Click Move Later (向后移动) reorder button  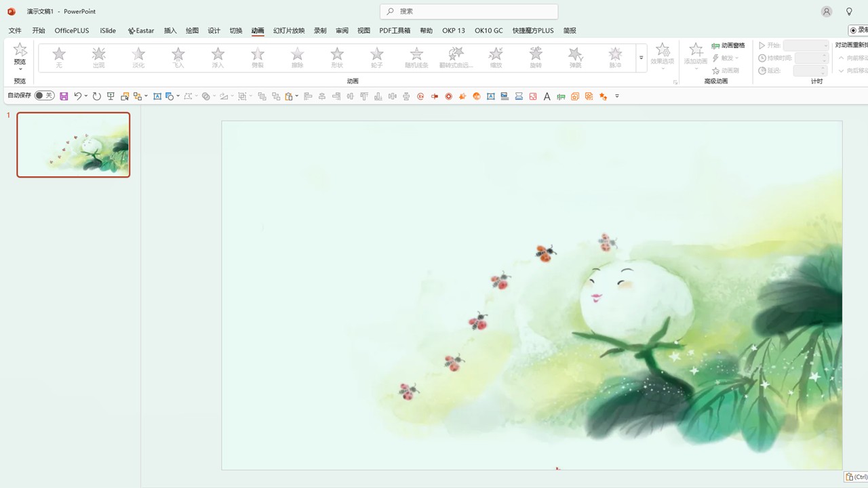click(853, 70)
